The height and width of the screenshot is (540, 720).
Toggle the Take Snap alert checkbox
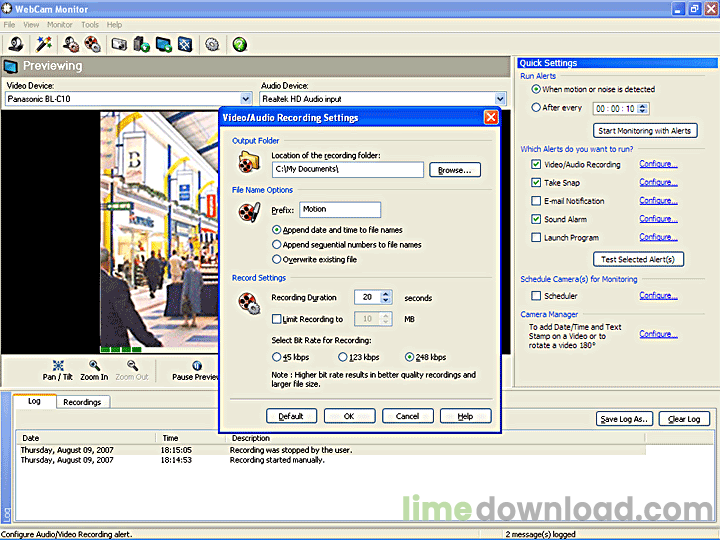[536, 183]
